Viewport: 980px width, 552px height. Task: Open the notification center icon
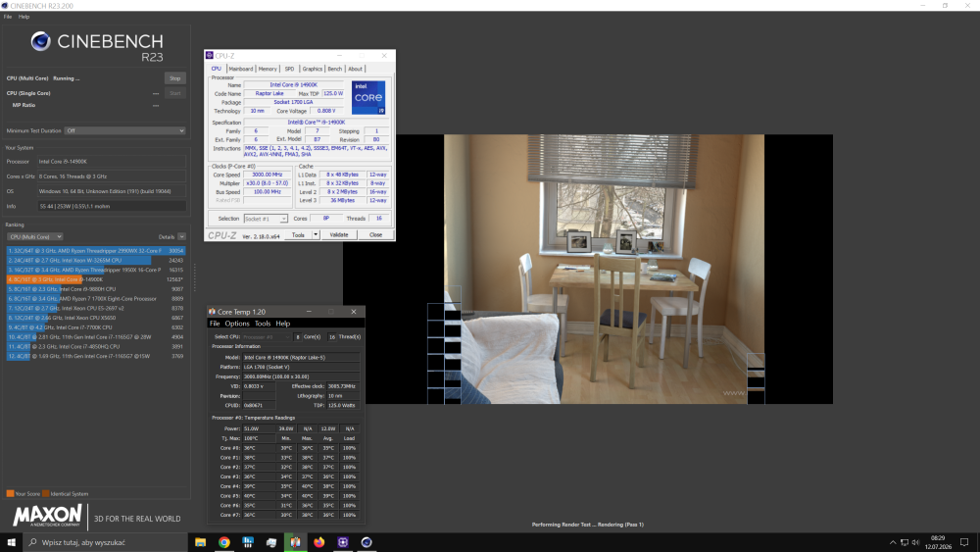[964, 542]
